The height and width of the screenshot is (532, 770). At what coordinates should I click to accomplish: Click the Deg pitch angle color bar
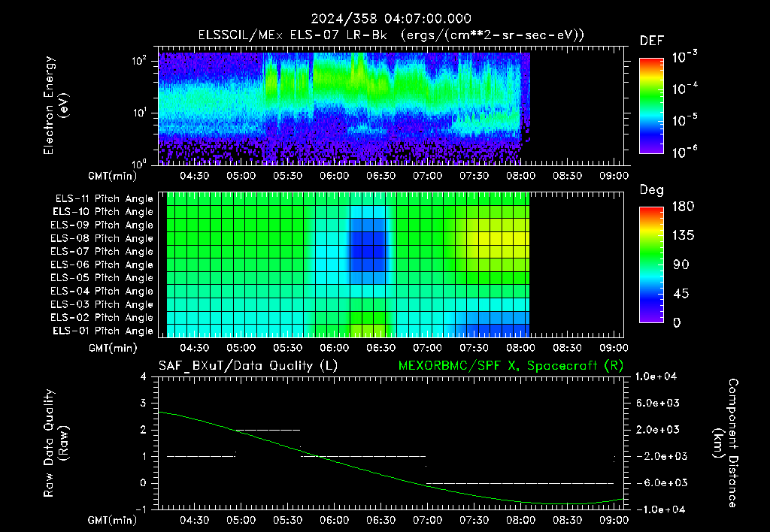652,264
